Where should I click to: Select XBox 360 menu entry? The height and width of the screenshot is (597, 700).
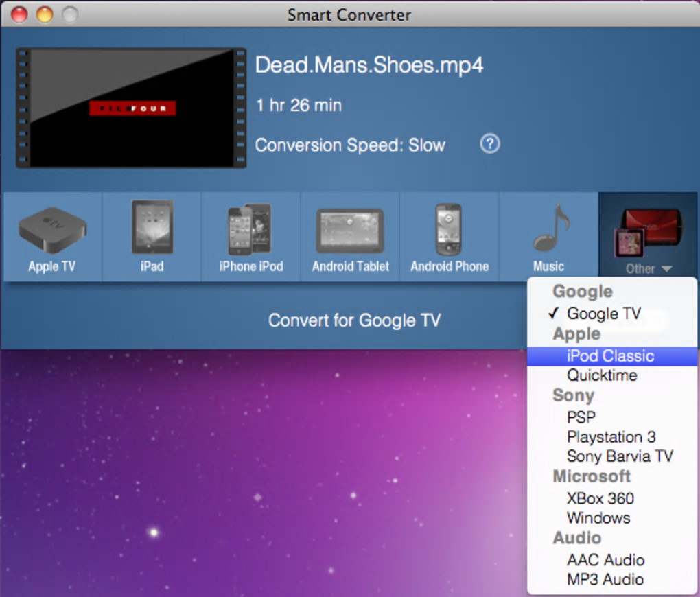[612, 498]
